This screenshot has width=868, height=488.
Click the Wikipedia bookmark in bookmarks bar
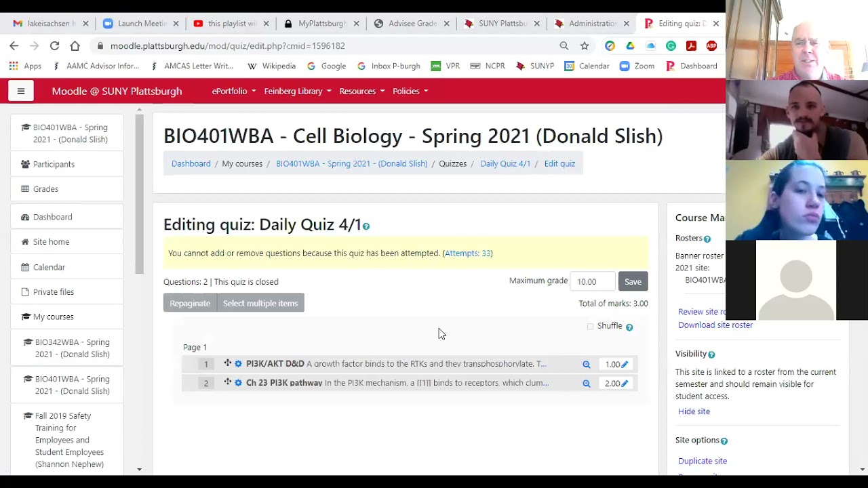click(272, 66)
